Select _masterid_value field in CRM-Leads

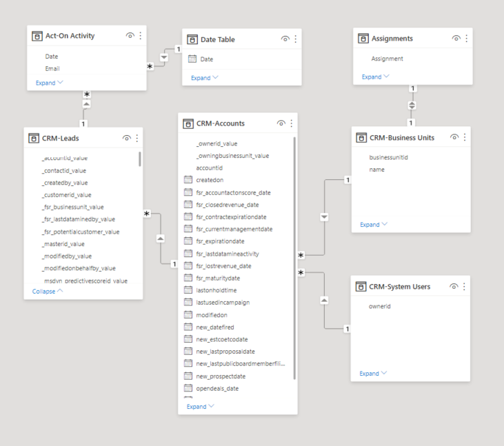[63, 244]
